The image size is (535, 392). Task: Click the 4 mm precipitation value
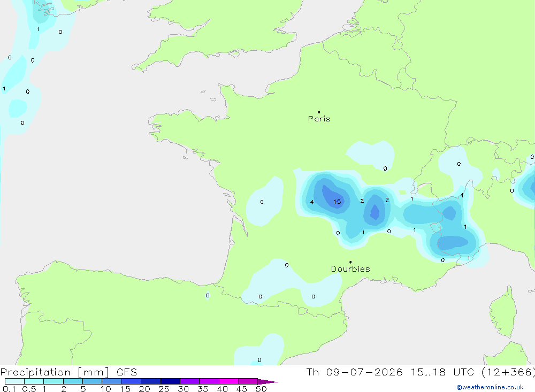312,202
